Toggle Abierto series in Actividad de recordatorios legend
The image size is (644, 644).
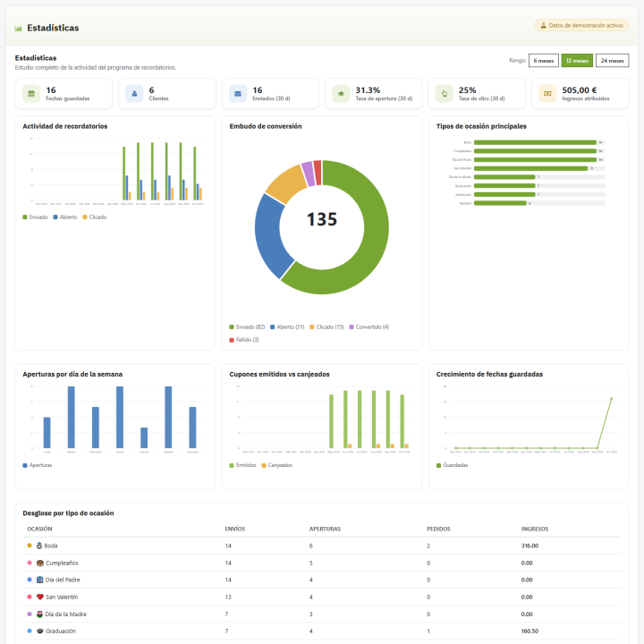[65, 216]
